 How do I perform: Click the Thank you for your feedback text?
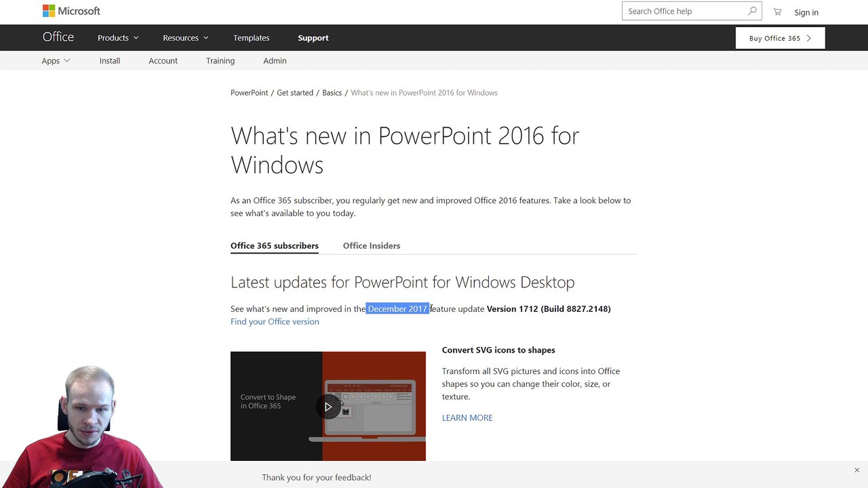point(317,478)
